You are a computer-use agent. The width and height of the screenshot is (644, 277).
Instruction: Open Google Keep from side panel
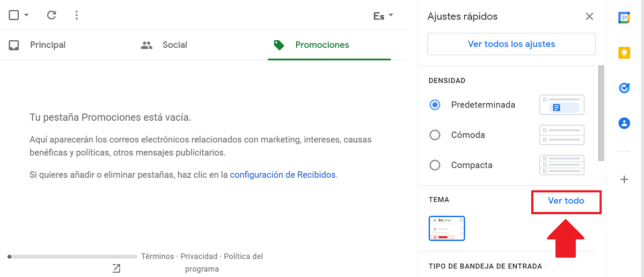click(624, 53)
